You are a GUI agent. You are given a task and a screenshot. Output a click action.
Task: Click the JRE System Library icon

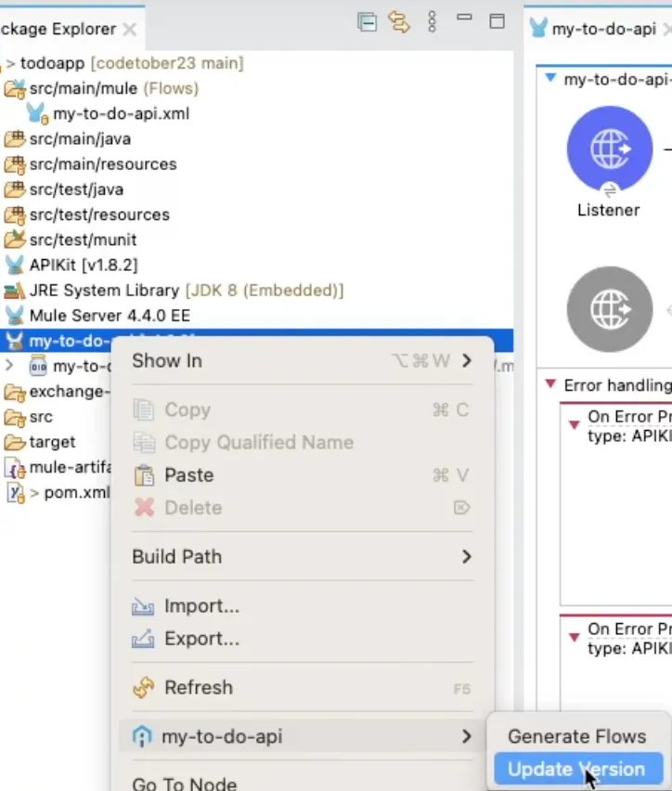point(15,291)
